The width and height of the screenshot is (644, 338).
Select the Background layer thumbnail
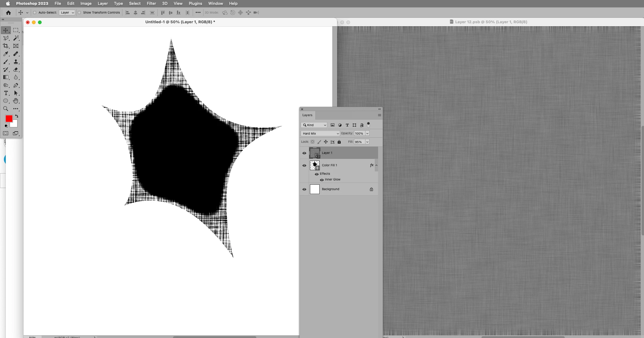pyautogui.click(x=314, y=189)
